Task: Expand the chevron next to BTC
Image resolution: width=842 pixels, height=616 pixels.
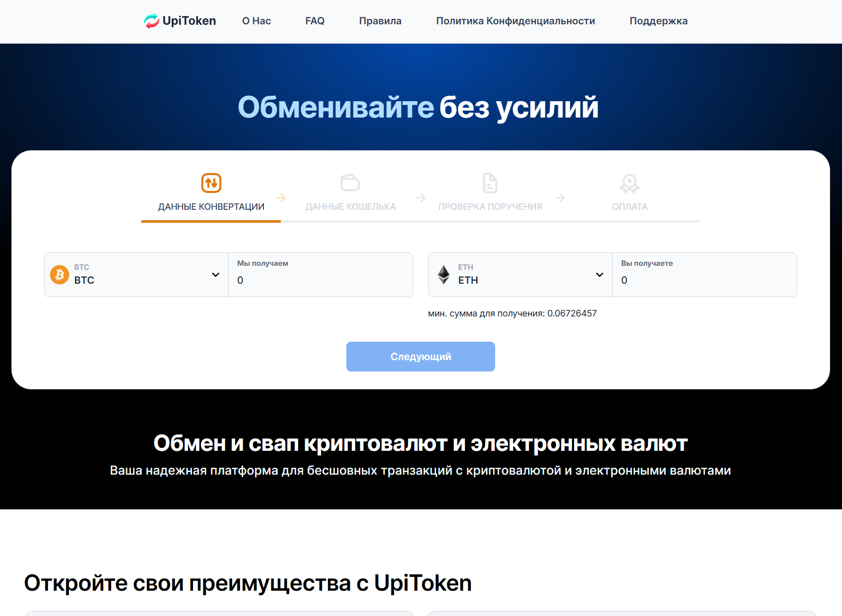Action: click(x=215, y=275)
